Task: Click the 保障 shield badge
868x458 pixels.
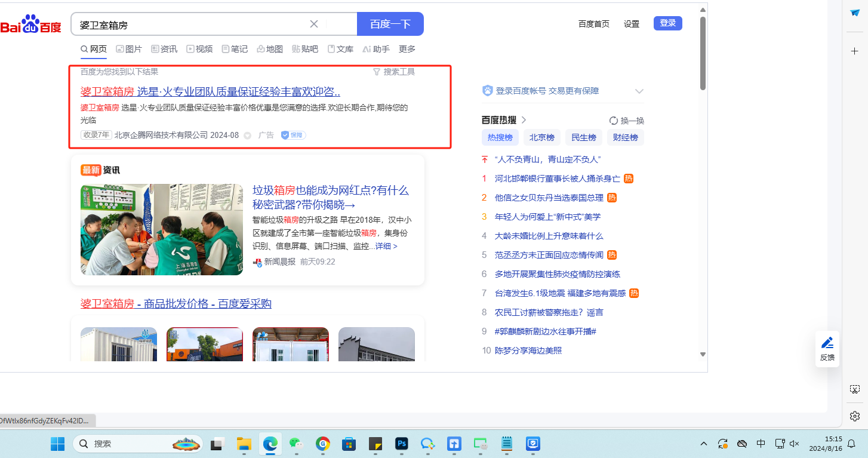Action: [293, 136]
